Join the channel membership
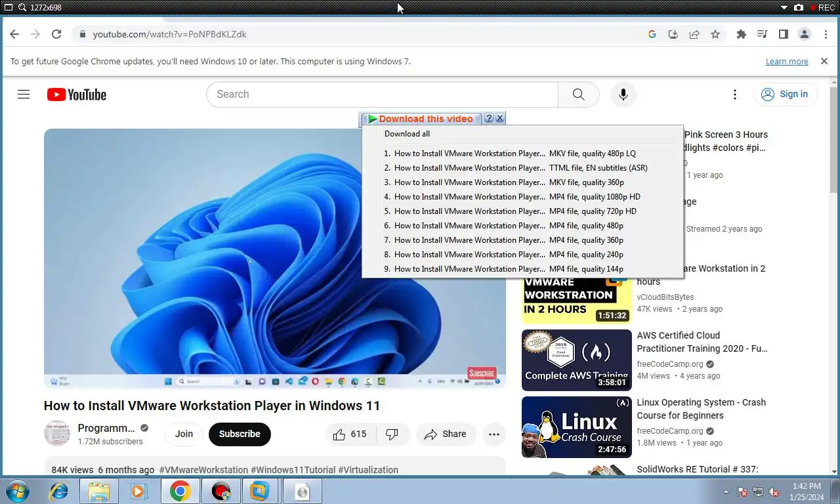The image size is (840, 504). (184, 434)
